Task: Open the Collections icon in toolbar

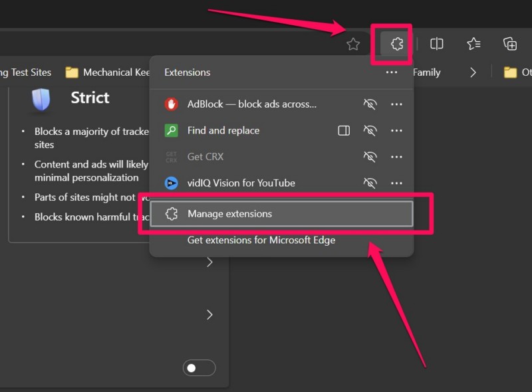Action: point(509,44)
